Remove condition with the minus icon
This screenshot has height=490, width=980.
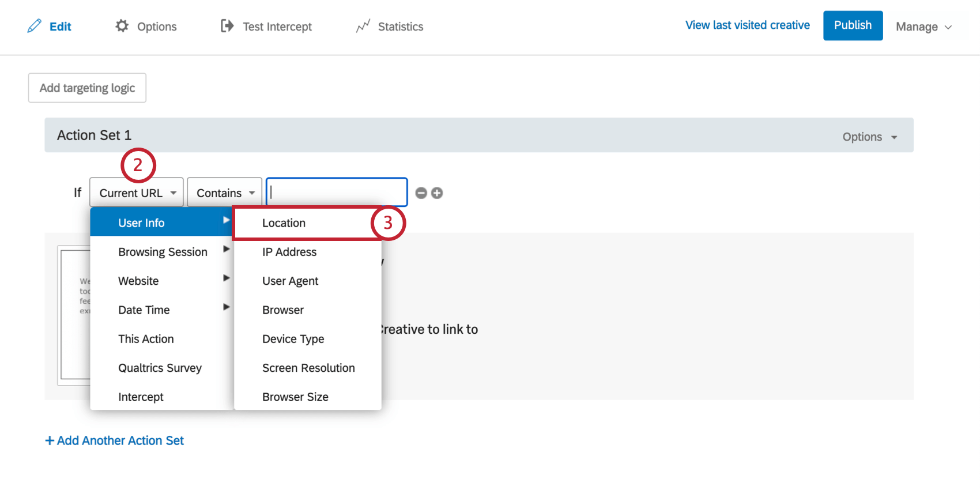[x=421, y=193]
